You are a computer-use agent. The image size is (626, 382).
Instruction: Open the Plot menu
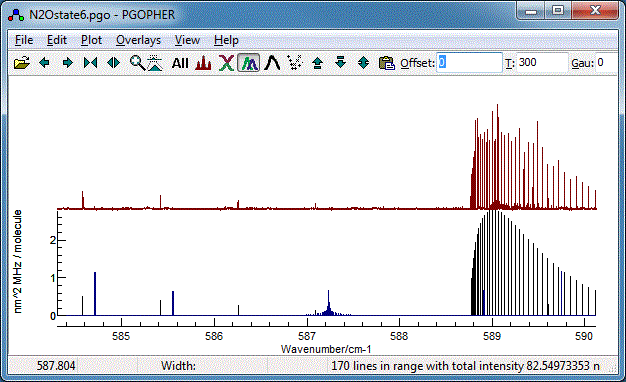91,40
